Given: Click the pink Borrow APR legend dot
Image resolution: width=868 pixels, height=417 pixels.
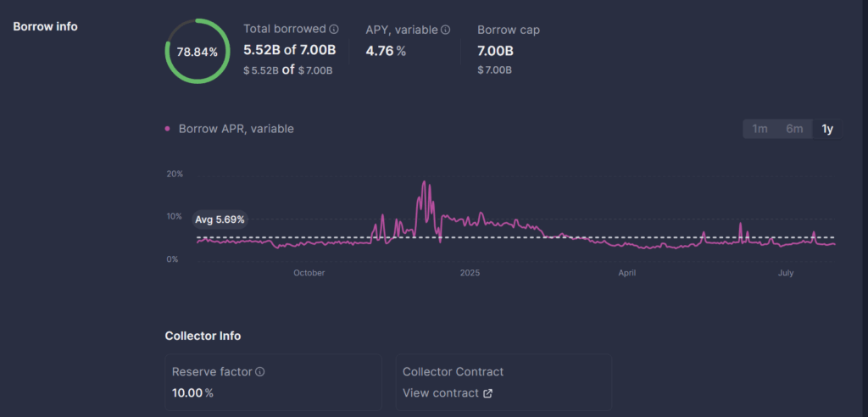Looking at the screenshot, I should coord(168,129).
